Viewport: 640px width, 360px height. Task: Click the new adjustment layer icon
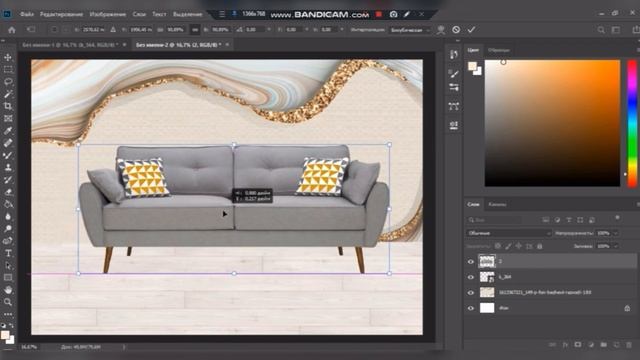click(x=591, y=345)
